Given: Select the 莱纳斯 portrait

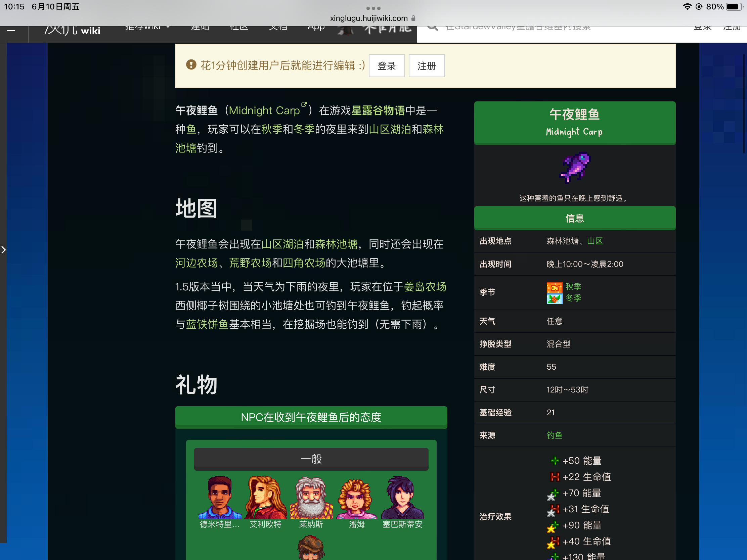Looking at the screenshot, I should point(311,498).
